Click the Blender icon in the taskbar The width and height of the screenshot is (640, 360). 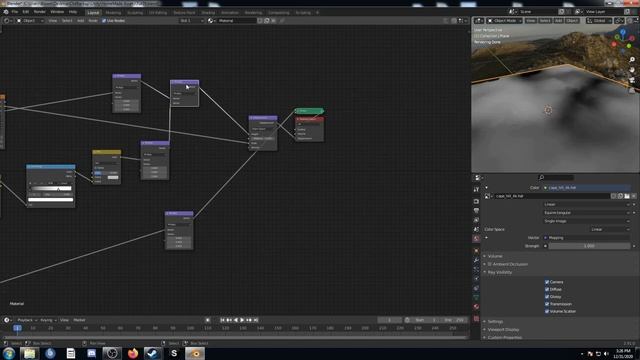(195, 353)
